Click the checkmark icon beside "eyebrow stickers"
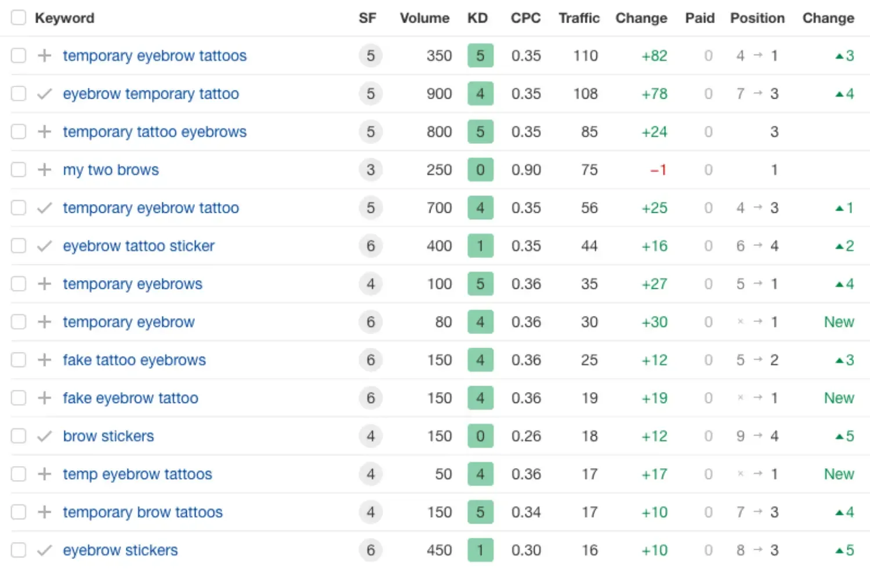 (44, 550)
